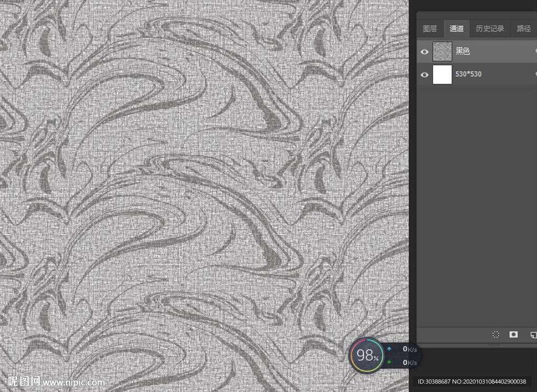
Task: Select the channel name 530*530
Action: point(468,74)
